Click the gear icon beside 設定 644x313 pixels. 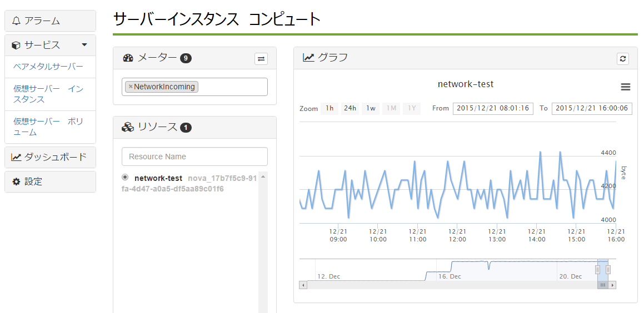coord(16,181)
